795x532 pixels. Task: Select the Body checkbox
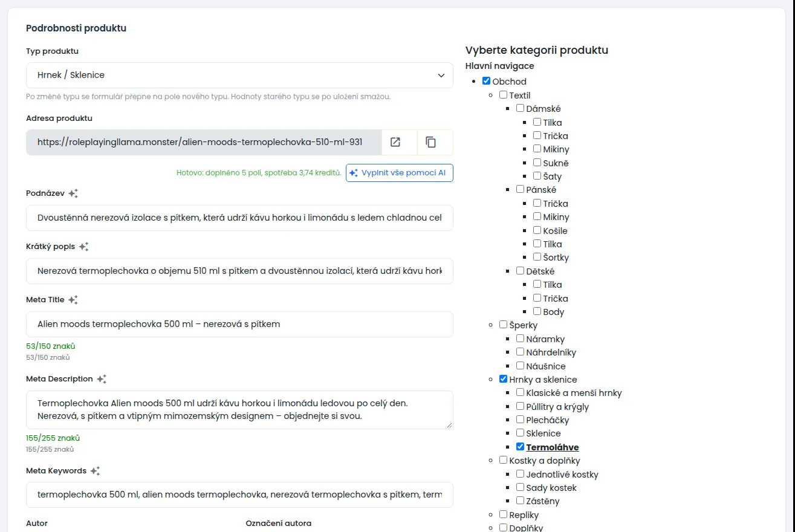pos(537,311)
